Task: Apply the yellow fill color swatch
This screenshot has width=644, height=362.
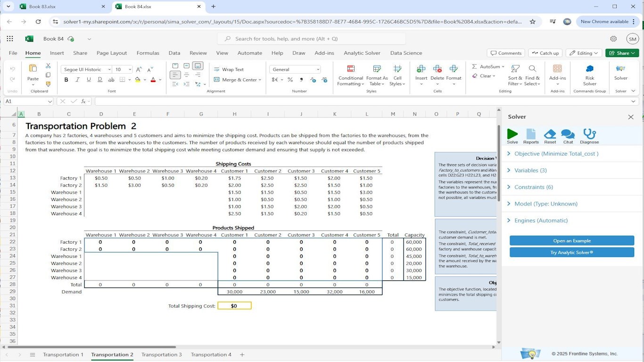Action: pyautogui.click(x=137, y=80)
